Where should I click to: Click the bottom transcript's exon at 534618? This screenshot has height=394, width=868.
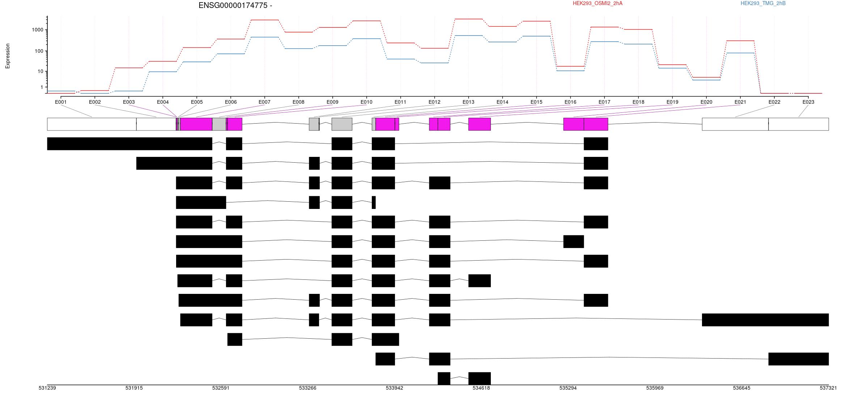(480, 378)
